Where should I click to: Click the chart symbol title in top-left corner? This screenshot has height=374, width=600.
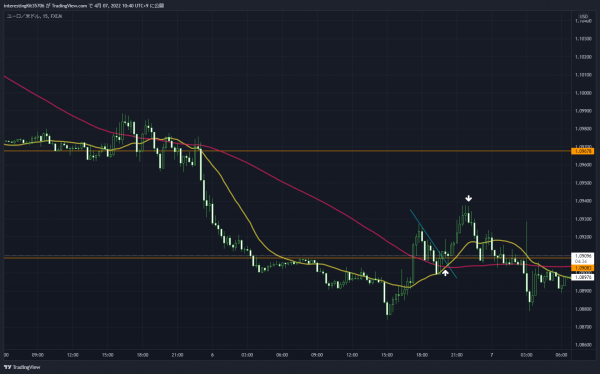(34, 16)
